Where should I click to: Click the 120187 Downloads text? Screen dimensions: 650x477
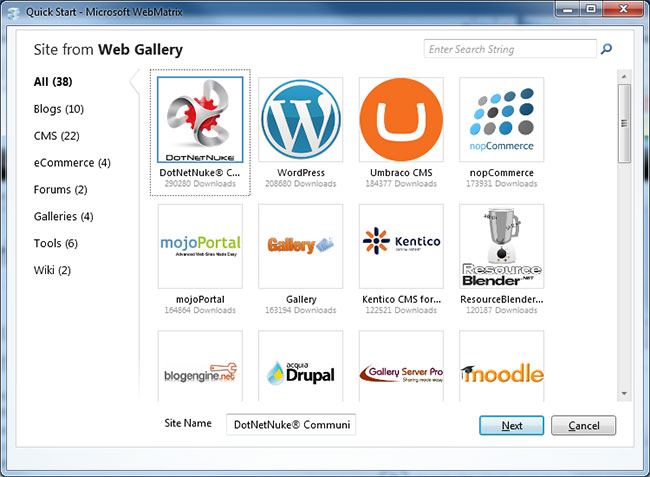tap(502, 310)
